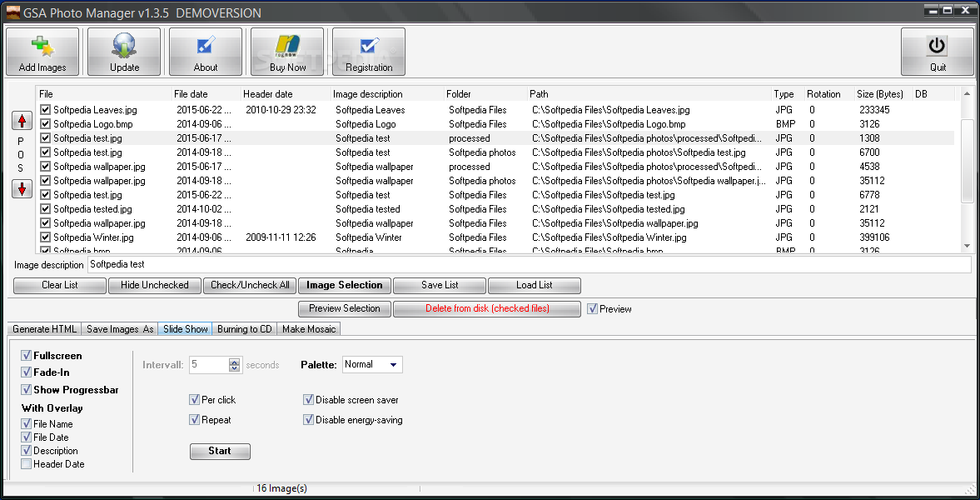This screenshot has height=500, width=980.
Task: Toggle Show Progressbar checkbox
Action: [27, 389]
